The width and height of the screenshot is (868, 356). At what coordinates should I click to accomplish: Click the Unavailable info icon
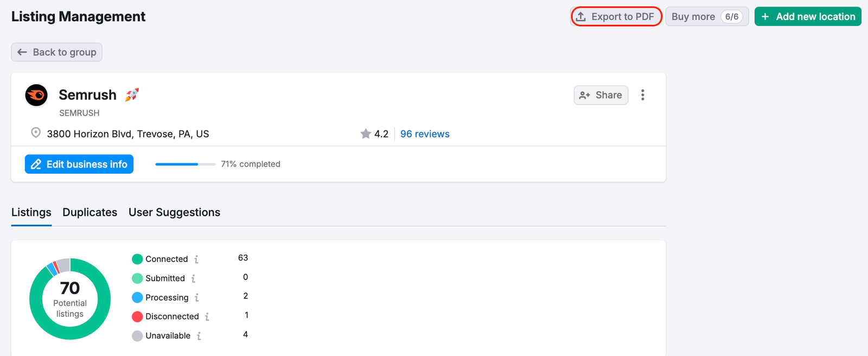tap(199, 336)
